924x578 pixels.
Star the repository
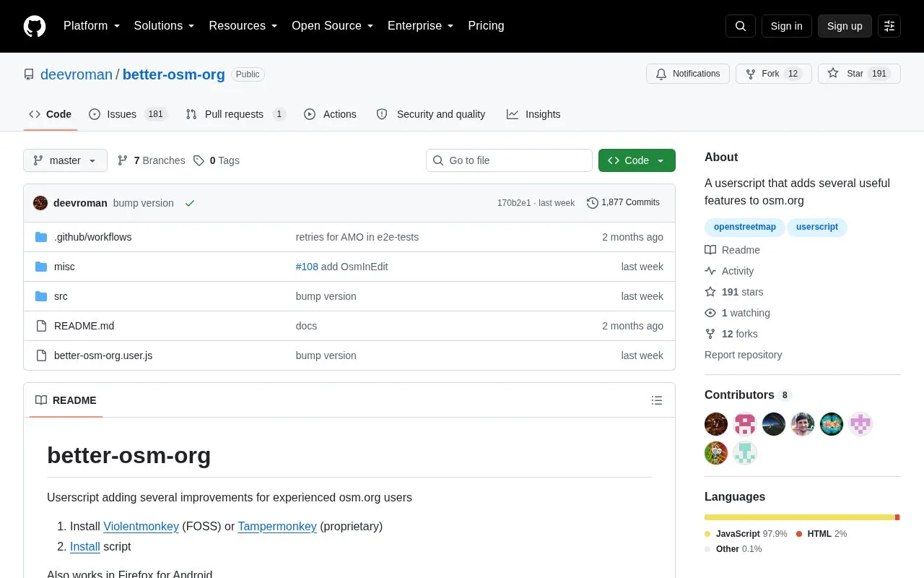click(859, 74)
